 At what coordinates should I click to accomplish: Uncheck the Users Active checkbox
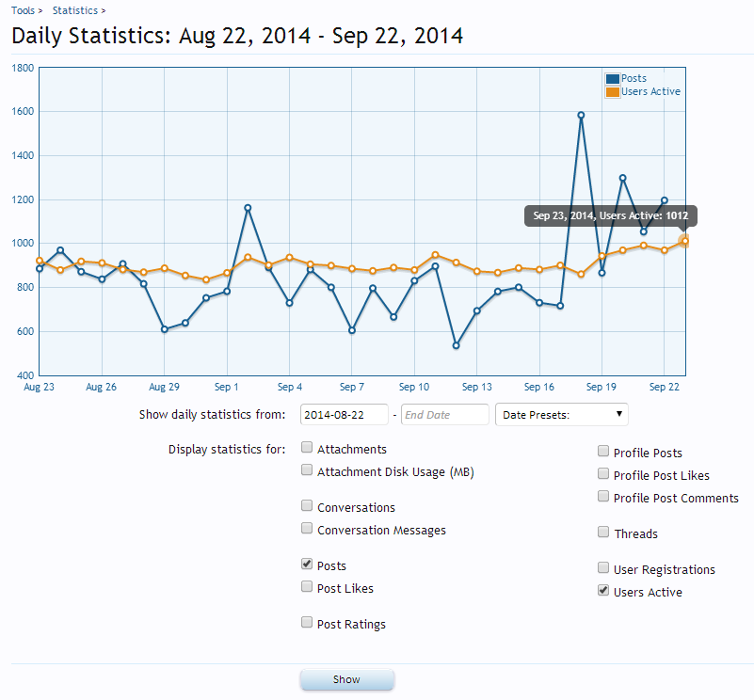[x=603, y=590]
